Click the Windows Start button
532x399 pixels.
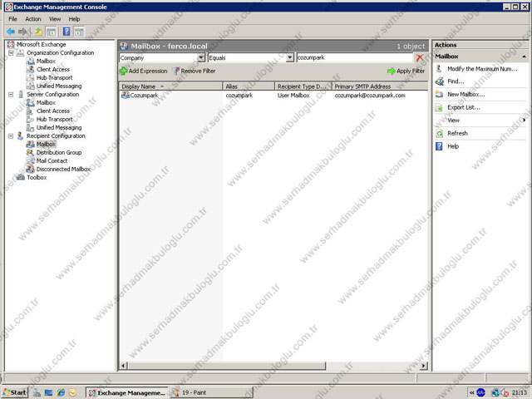[x=15, y=392]
